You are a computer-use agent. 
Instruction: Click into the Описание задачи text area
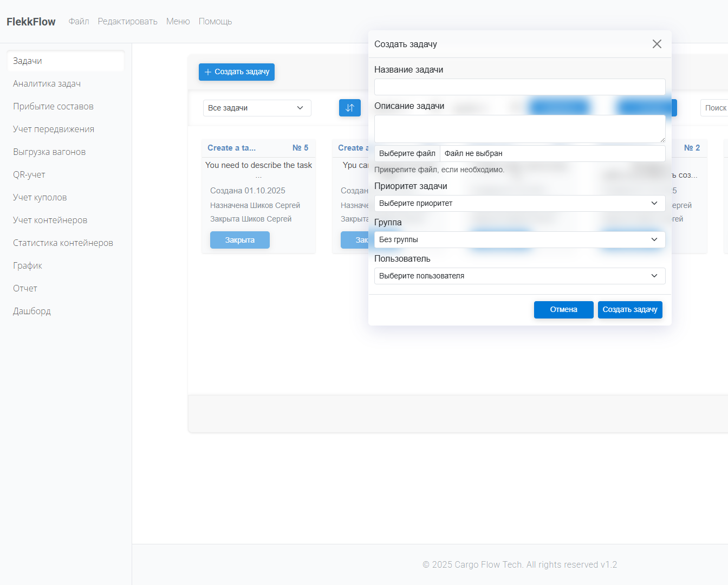tap(519, 129)
